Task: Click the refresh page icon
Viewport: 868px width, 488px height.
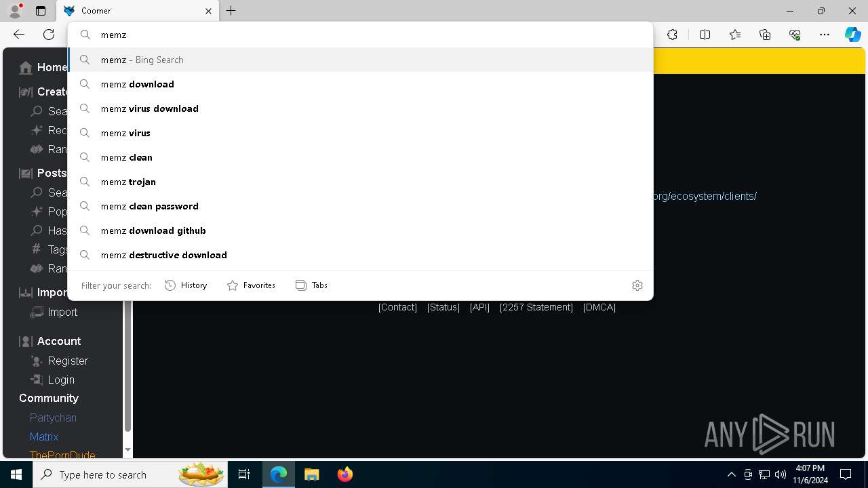Action: pyautogui.click(x=49, y=35)
